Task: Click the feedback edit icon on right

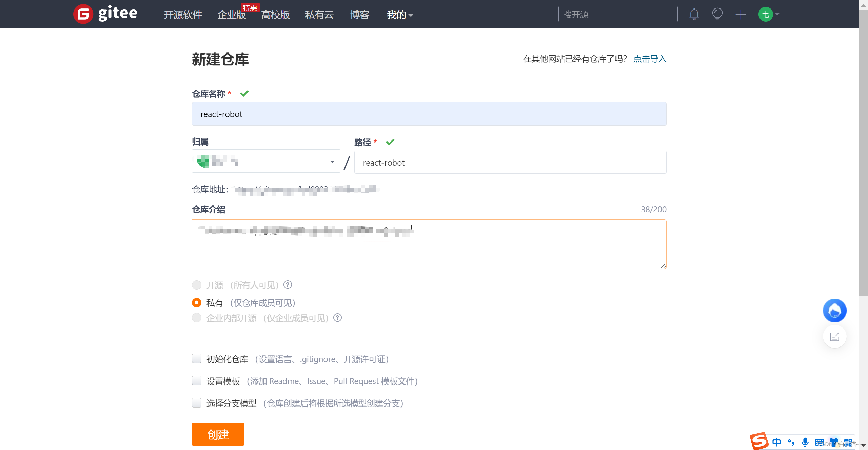Action: click(834, 337)
